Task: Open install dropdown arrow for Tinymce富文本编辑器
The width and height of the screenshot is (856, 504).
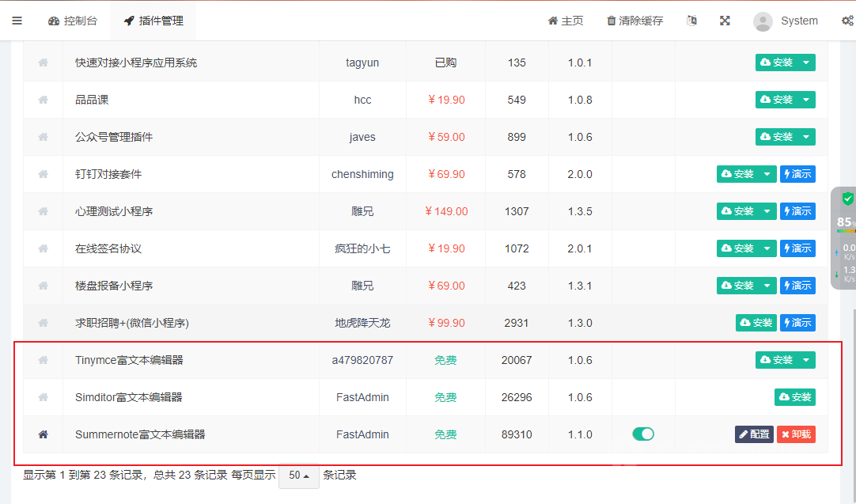Action: click(806, 360)
